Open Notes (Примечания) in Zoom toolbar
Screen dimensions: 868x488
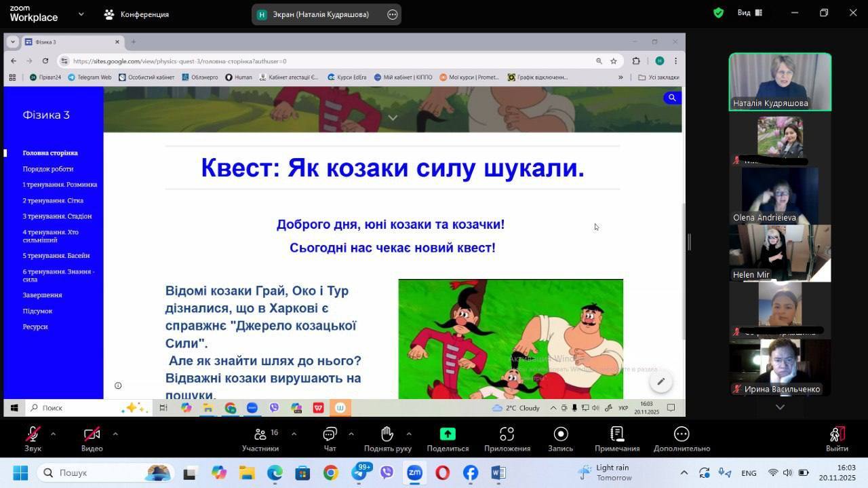point(616,434)
